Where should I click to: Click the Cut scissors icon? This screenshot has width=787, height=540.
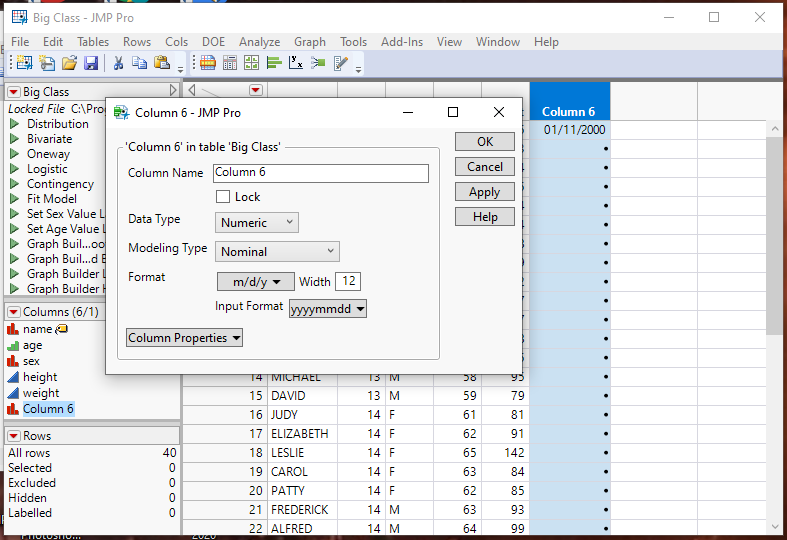[x=118, y=63]
